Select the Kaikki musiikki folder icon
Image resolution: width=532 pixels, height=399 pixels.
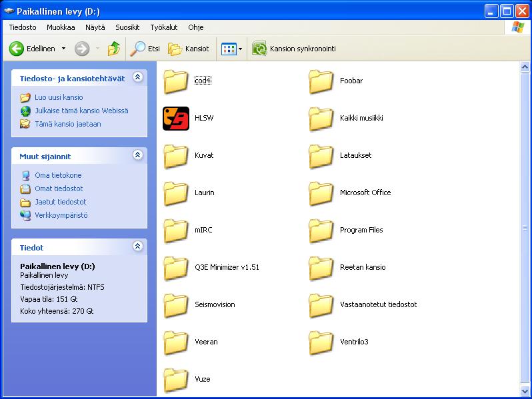[321, 119]
